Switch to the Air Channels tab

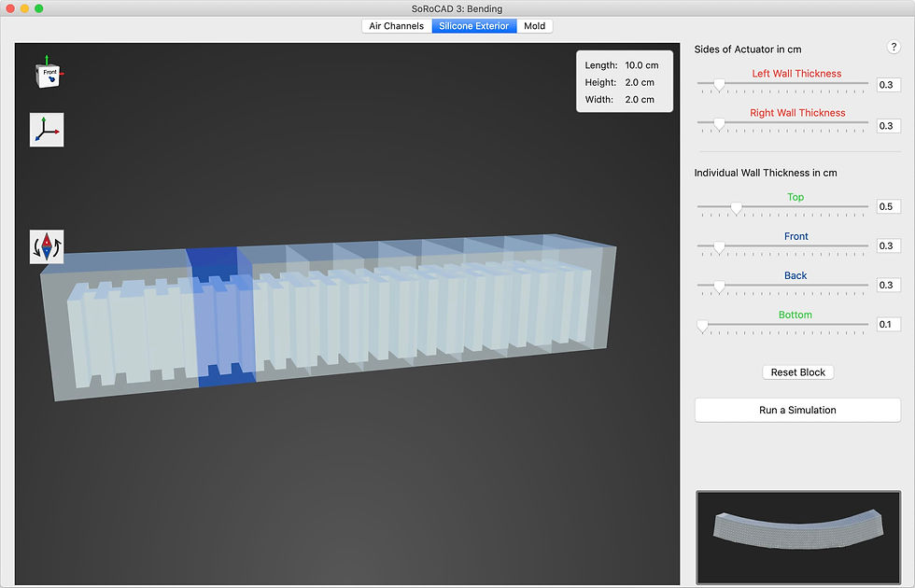tap(396, 26)
